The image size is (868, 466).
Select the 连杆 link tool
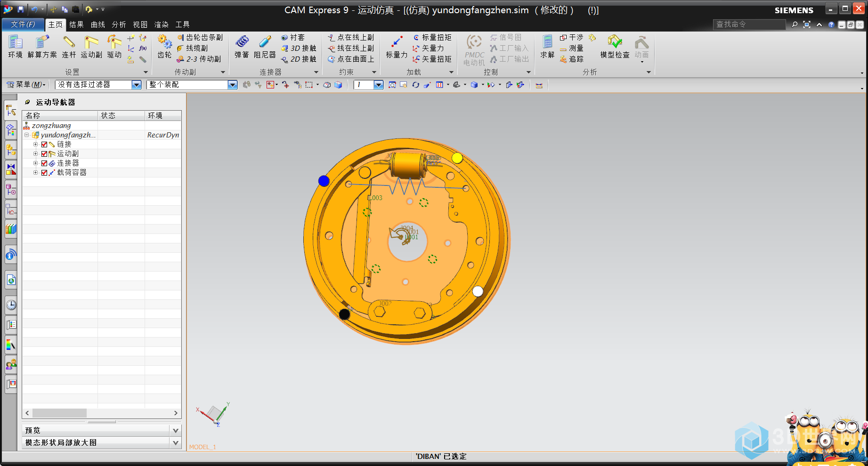click(69, 47)
